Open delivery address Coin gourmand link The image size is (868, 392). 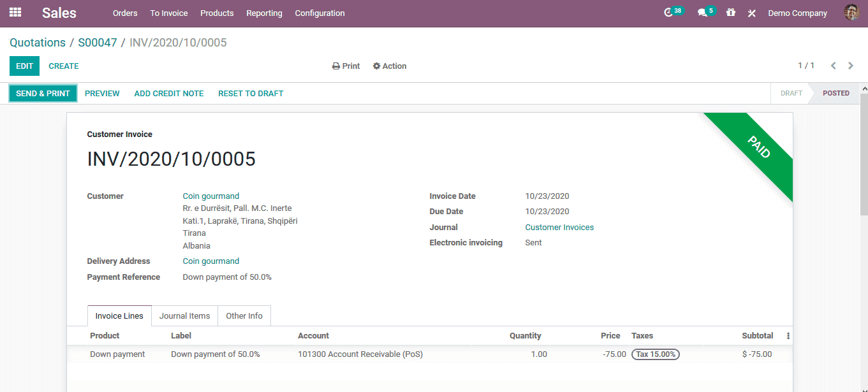click(211, 261)
